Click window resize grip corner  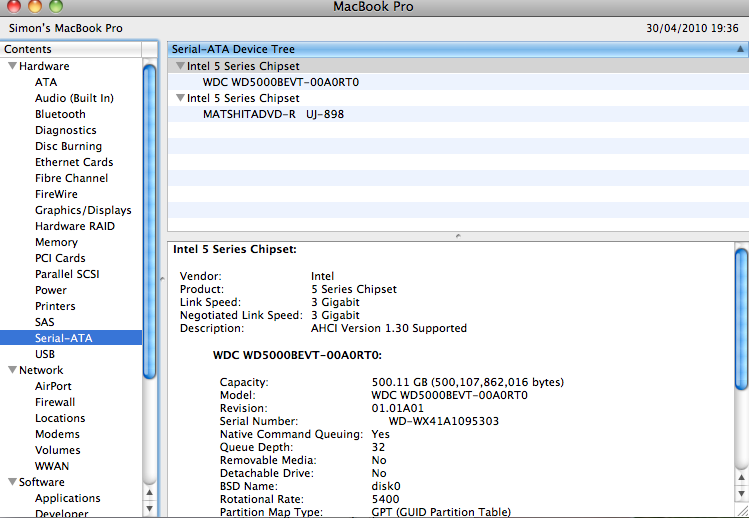click(742, 511)
